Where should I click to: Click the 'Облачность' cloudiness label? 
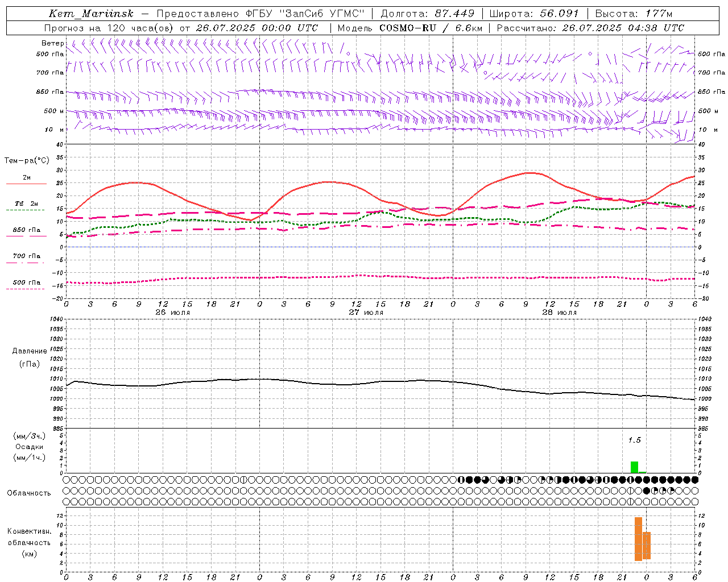coord(29,493)
